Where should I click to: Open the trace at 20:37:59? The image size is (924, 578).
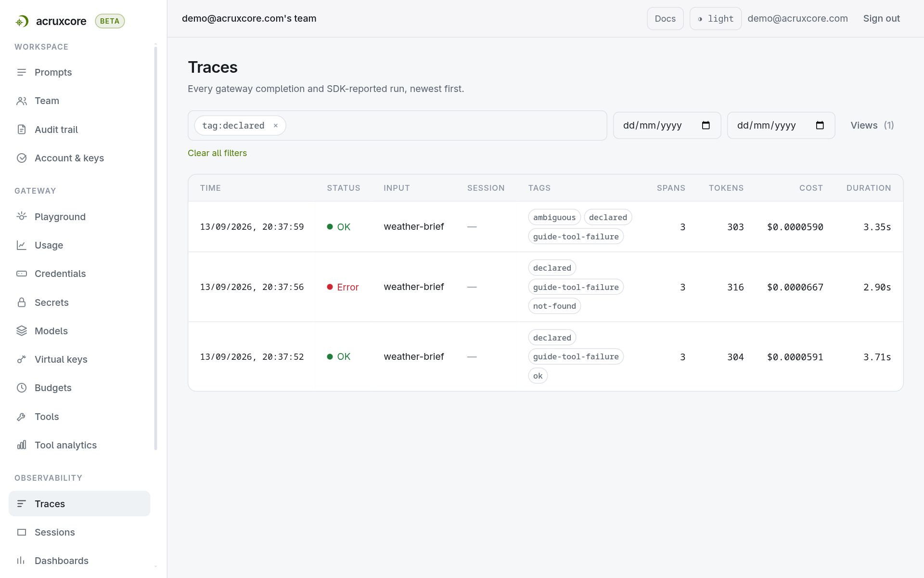[545, 227]
